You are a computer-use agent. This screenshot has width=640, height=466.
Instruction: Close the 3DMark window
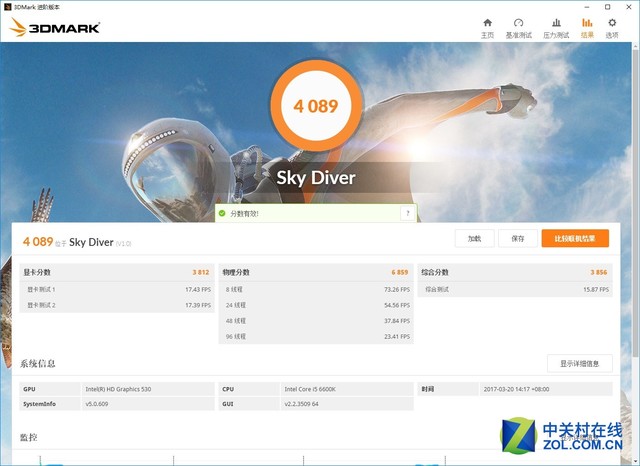point(629,7)
